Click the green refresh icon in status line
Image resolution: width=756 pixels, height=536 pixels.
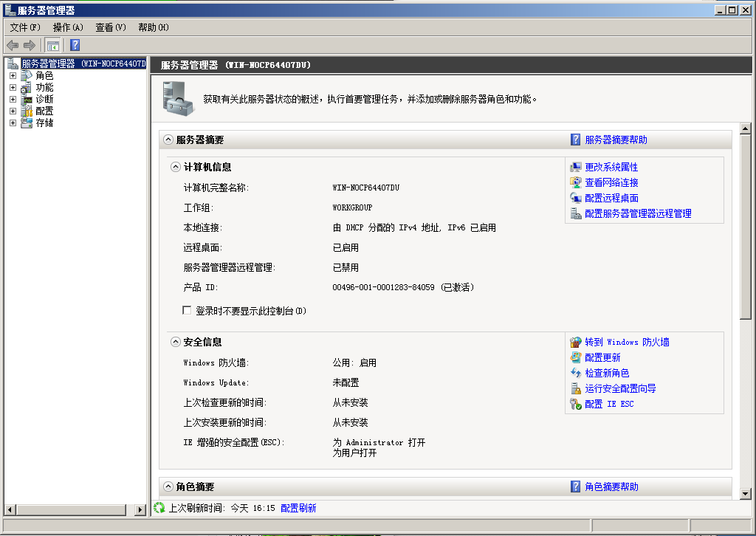tap(159, 508)
